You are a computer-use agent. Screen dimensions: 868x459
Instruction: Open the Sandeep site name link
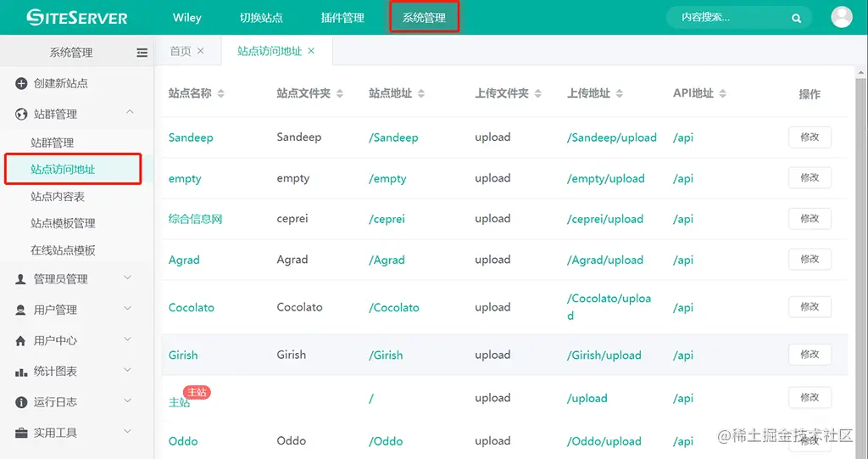click(x=191, y=137)
